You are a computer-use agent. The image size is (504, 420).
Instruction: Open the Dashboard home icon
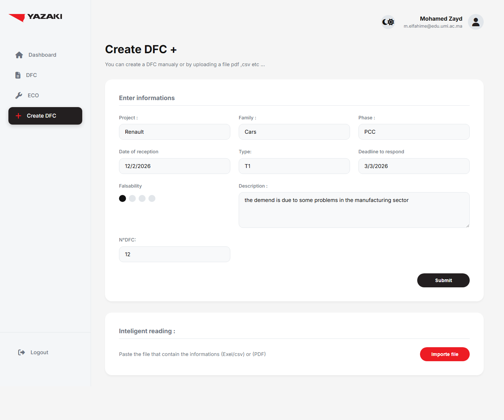[19, 55]
